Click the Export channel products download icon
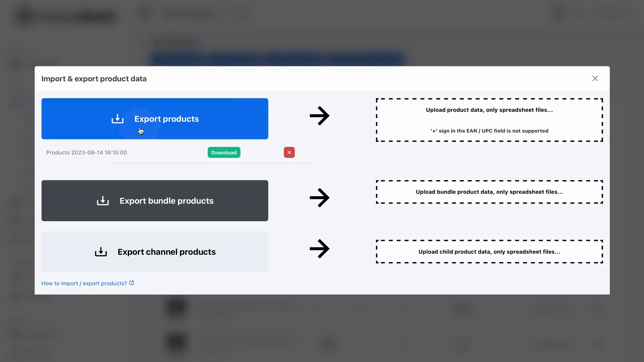 101,252
